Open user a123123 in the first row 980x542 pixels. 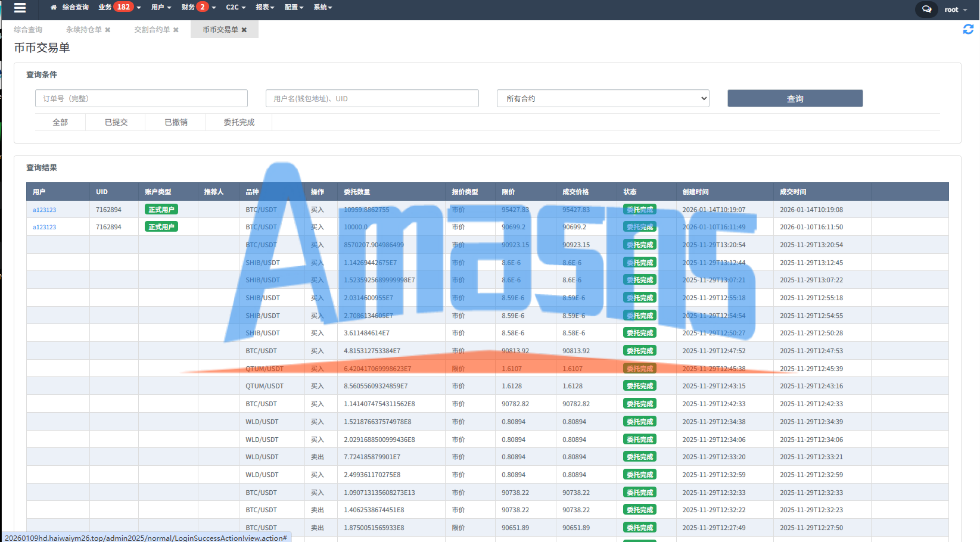(45, 210)
